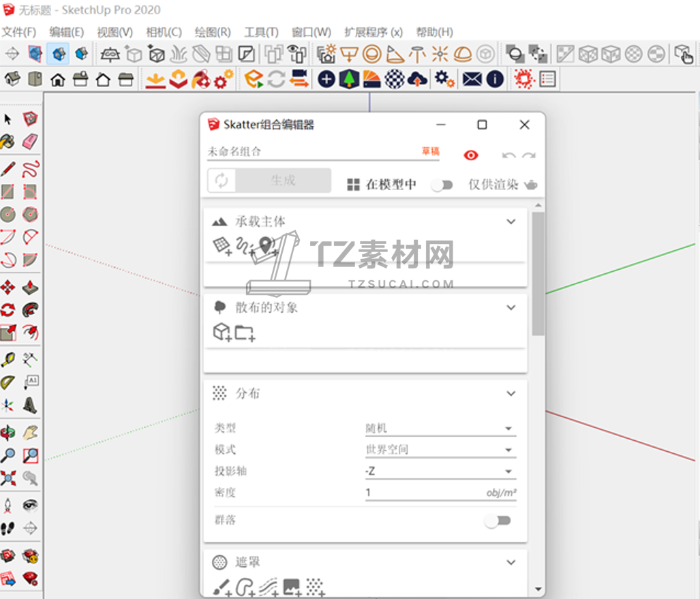Collapse the 散布的对象 section

coord(511,307)
